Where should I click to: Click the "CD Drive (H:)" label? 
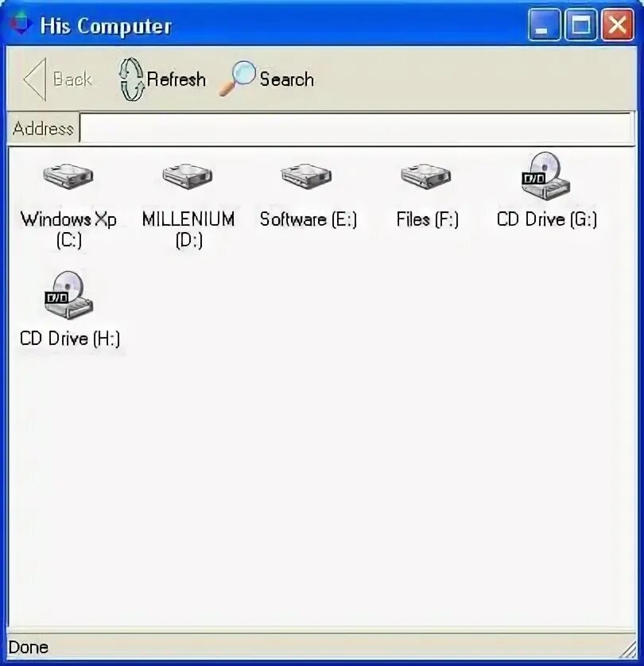(x=70, y=339)
